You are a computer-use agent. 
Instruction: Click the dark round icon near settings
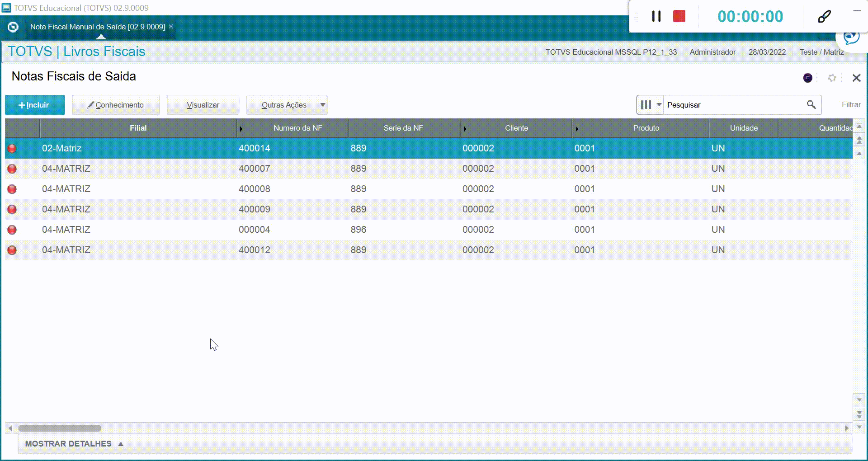tap(807, 78)
